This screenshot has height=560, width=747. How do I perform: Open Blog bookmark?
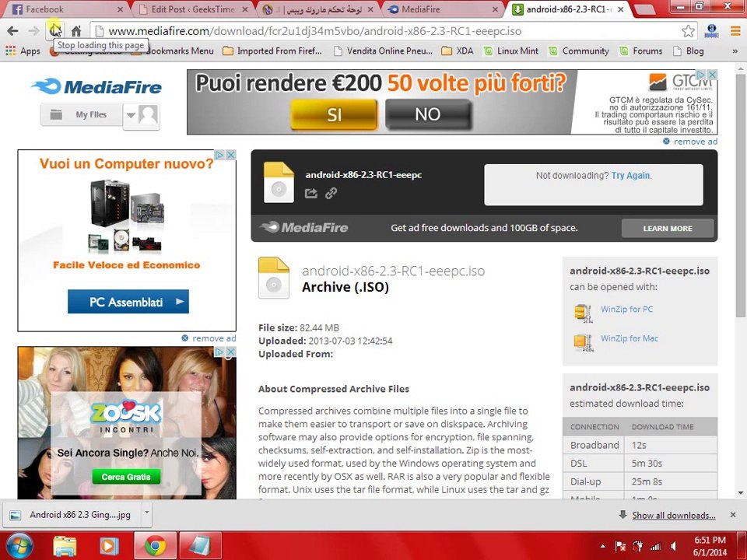click(x=689, y=51)
